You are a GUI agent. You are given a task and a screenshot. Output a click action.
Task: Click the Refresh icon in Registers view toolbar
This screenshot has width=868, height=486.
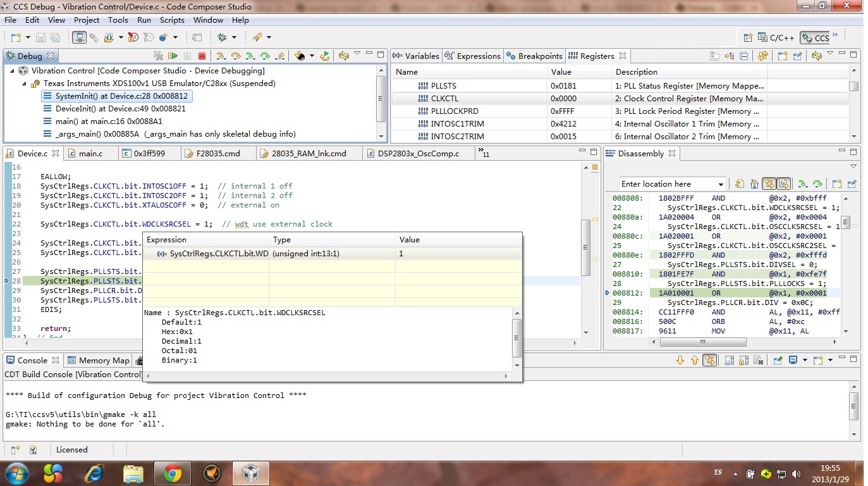816,56
